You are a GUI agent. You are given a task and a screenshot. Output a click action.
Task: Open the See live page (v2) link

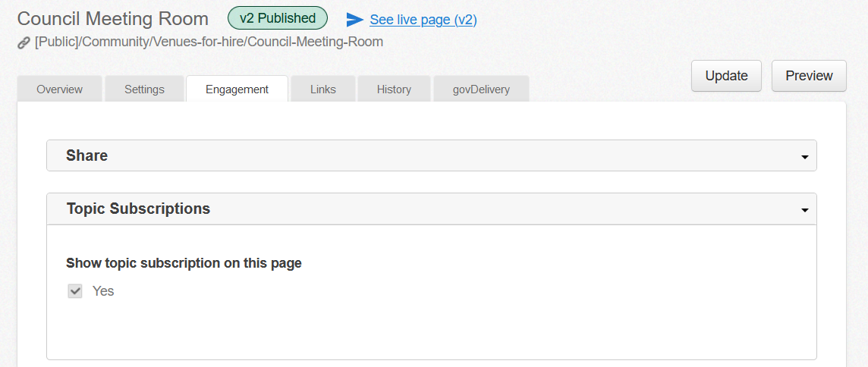[423, 20]
